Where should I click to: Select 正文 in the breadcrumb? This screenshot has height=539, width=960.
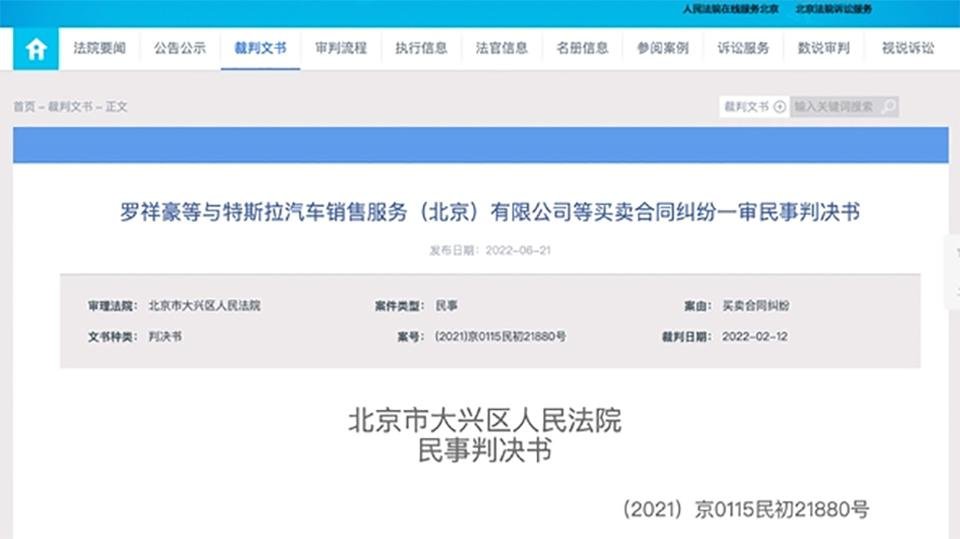tap(116, 107)
